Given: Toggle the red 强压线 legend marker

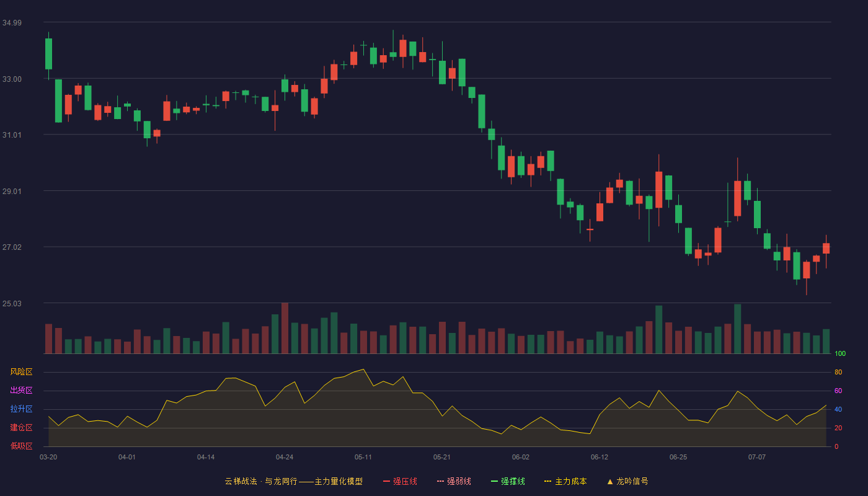Looking at the screenshot, I should coord(386,481).
